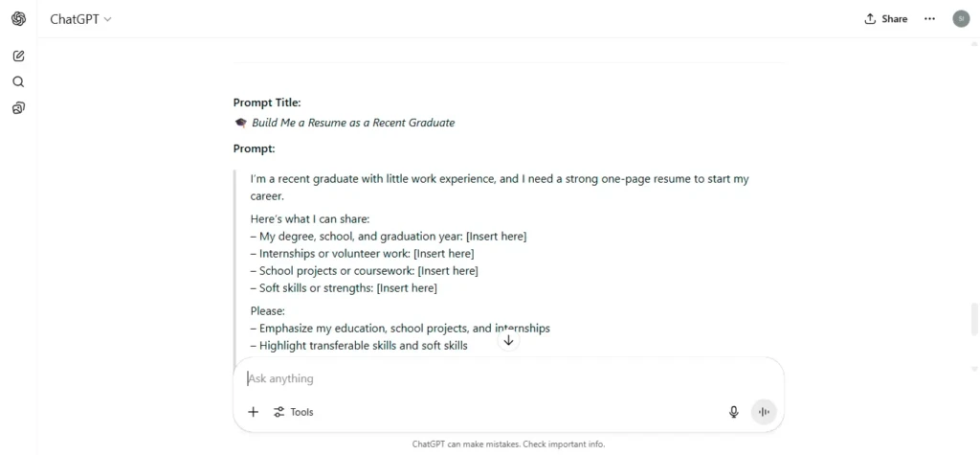Click the scrollbar down arrow

973,369
